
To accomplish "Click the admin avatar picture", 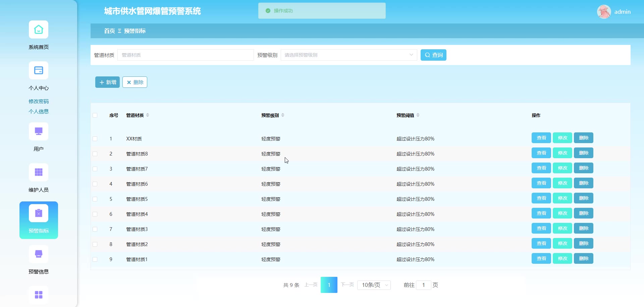I will tap(604, 12).
